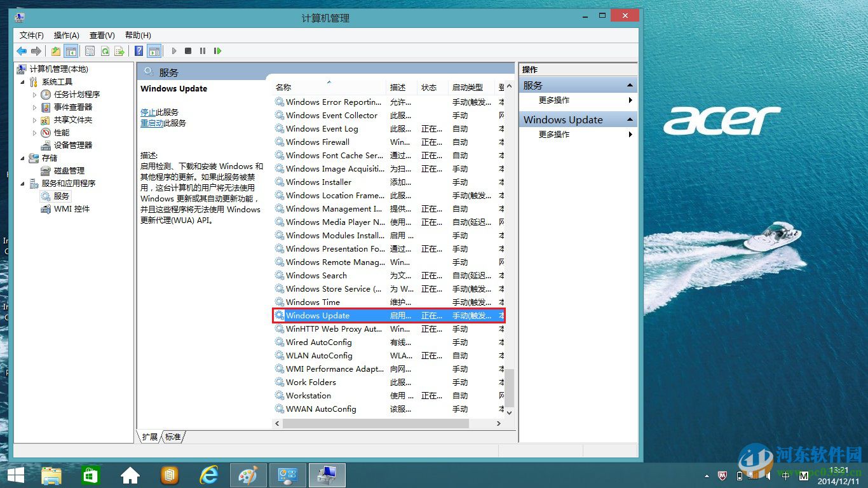The height and width of the screenshot is (488, 868).
Task: Open the 文件(F) menu
Action: coord(31,35)
